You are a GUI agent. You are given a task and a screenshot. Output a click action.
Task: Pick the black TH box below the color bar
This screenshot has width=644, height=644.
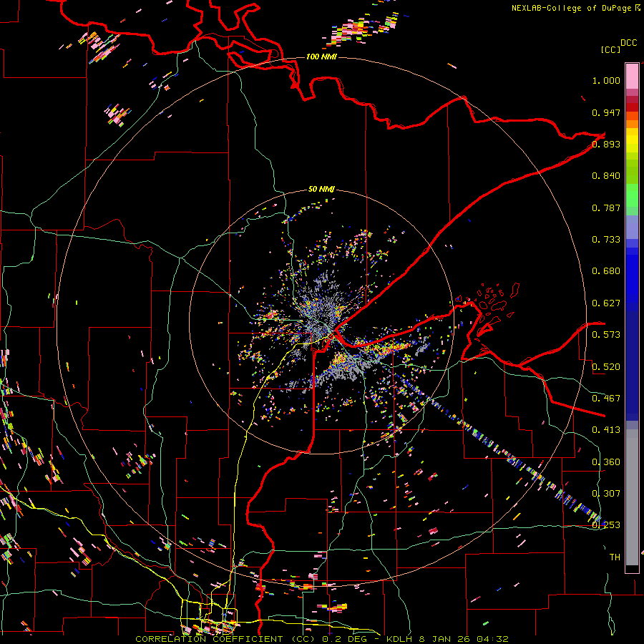click(x=632, y=569)
